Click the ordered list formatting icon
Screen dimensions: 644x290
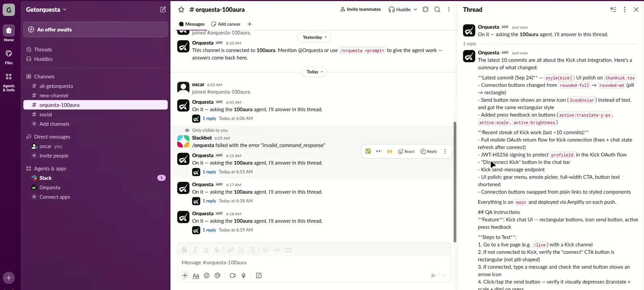tap(242, 250)
